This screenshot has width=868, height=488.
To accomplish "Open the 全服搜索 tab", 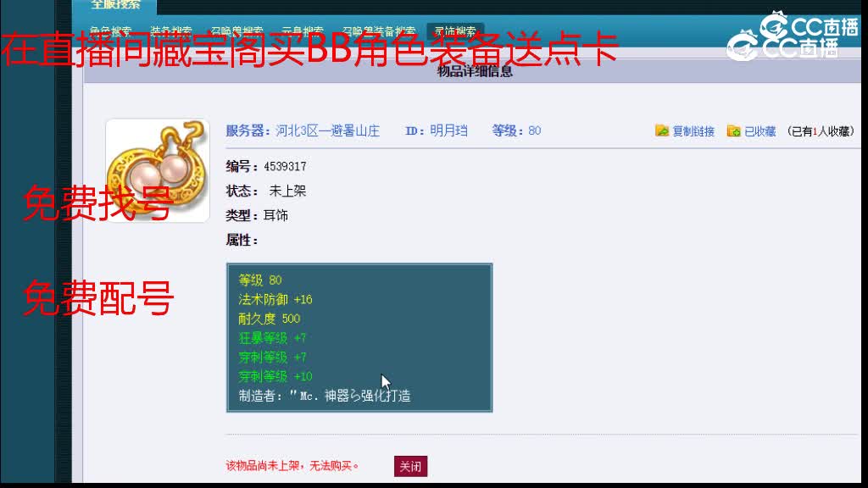I will click(x=117, y=4).
